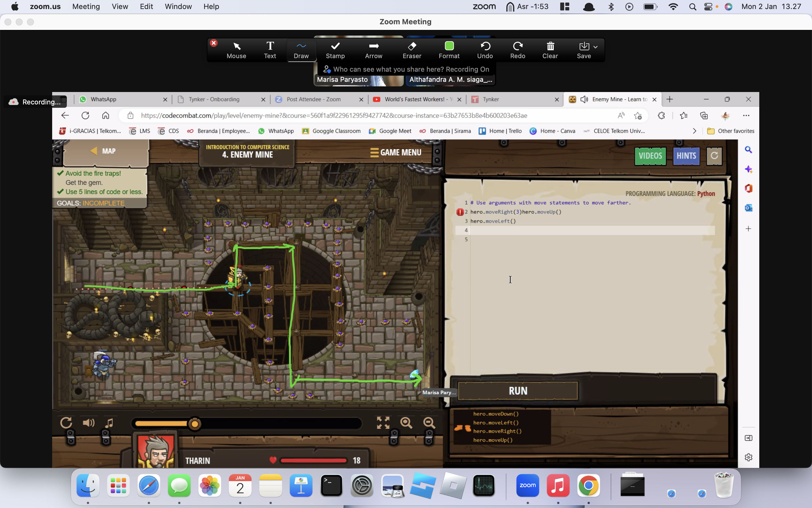Open Google Chrome from the Dock
This screenshot has height=508, width=812.
pyautogui.click(x=588, y=485)
